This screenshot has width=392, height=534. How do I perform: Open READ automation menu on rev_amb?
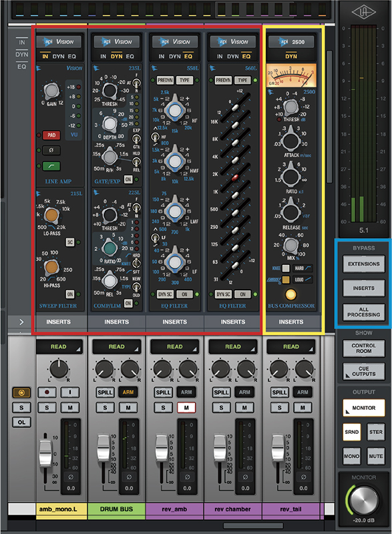[x=175, y=346]
